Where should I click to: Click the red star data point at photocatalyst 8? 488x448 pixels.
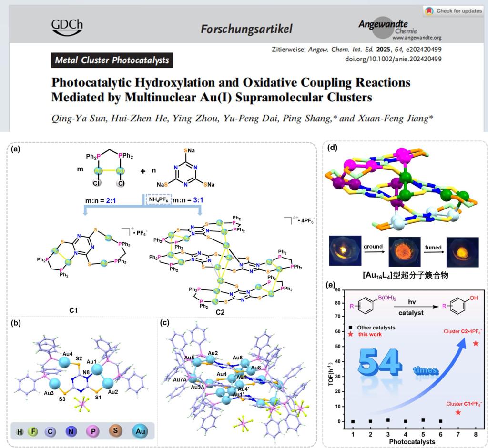[476, 344]
